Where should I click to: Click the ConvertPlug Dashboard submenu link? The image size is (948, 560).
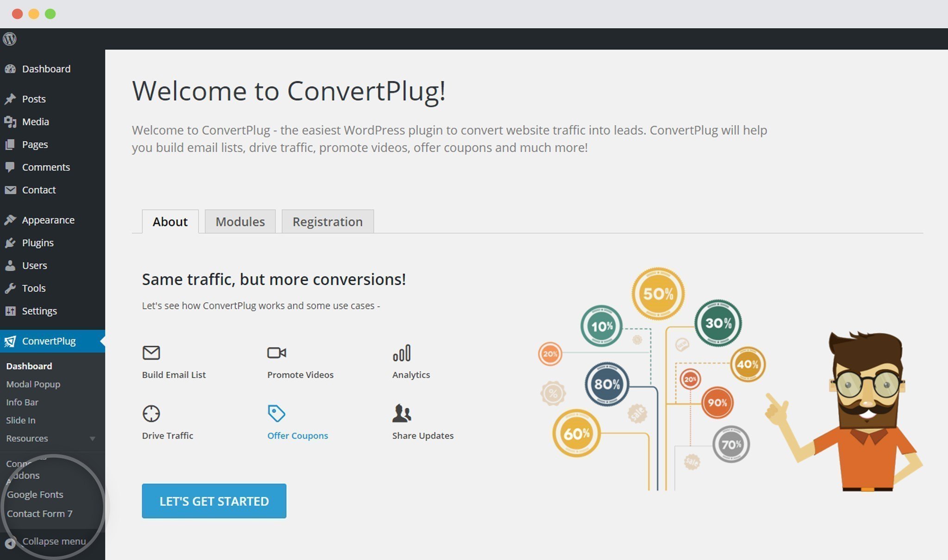point(29,366)
